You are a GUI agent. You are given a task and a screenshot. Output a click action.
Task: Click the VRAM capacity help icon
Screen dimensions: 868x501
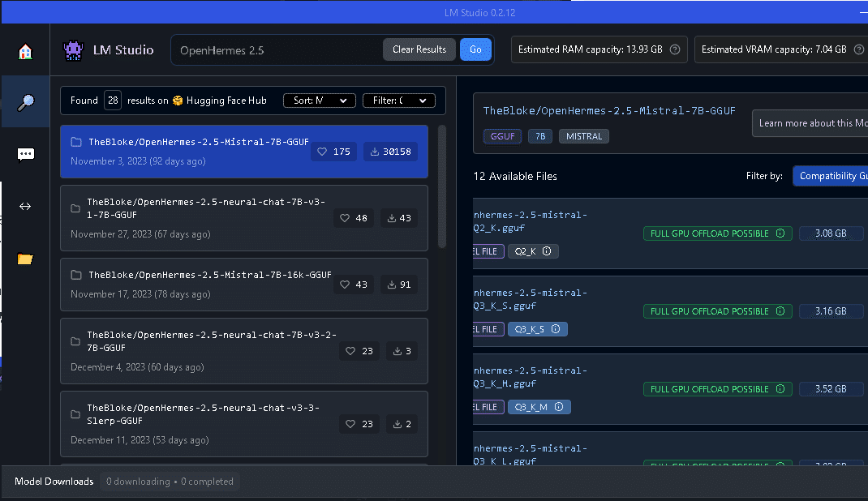[x=858, y=49]
